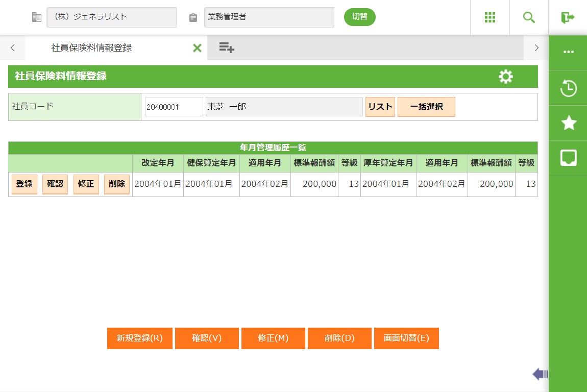Click the 業務管理者 role field
This screenshot has width=587, height=392.
[269, 17]
